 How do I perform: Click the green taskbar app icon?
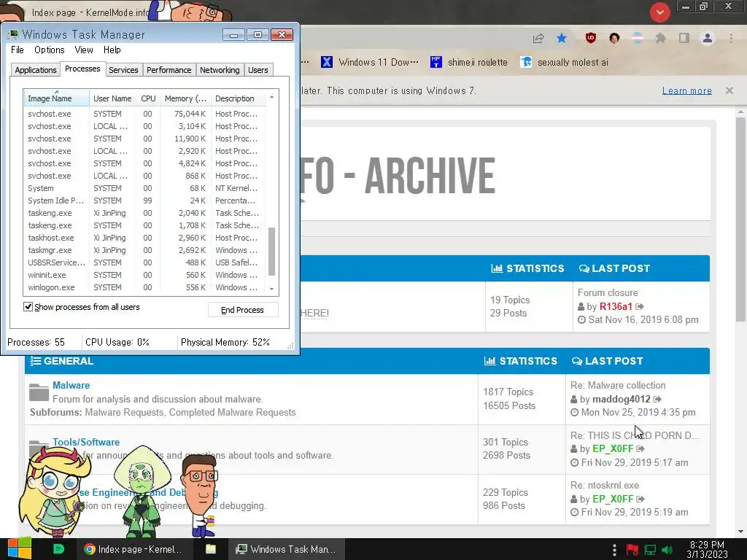coord(58,548)
